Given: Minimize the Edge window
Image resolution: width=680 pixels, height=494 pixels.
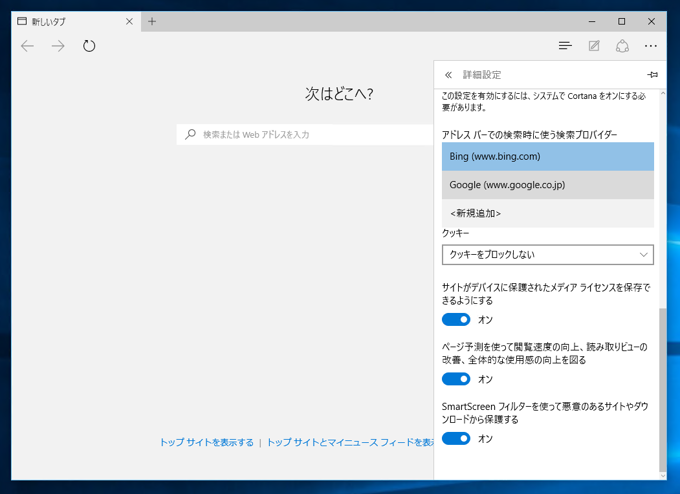Looking at the screenshot, I should point(592,21).
